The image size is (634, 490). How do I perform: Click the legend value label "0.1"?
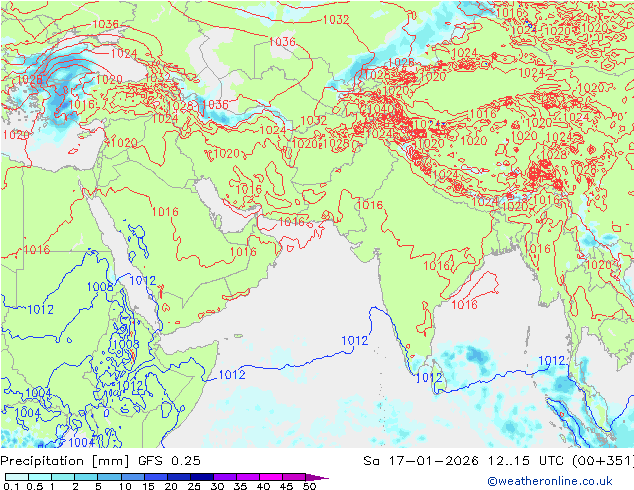coord(11,486)
